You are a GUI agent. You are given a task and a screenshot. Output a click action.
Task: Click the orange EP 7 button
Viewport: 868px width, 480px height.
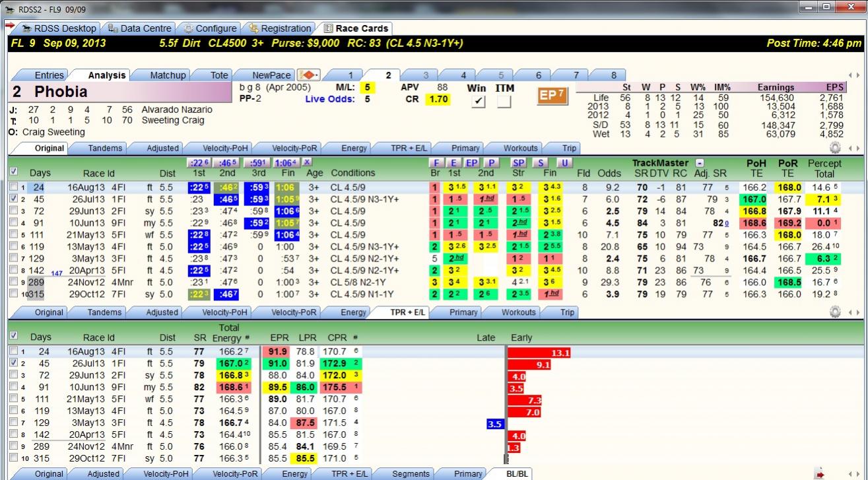tap(552, 96)
